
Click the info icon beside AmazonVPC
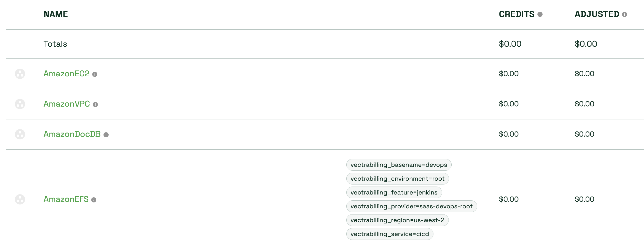tap(96, 105)
